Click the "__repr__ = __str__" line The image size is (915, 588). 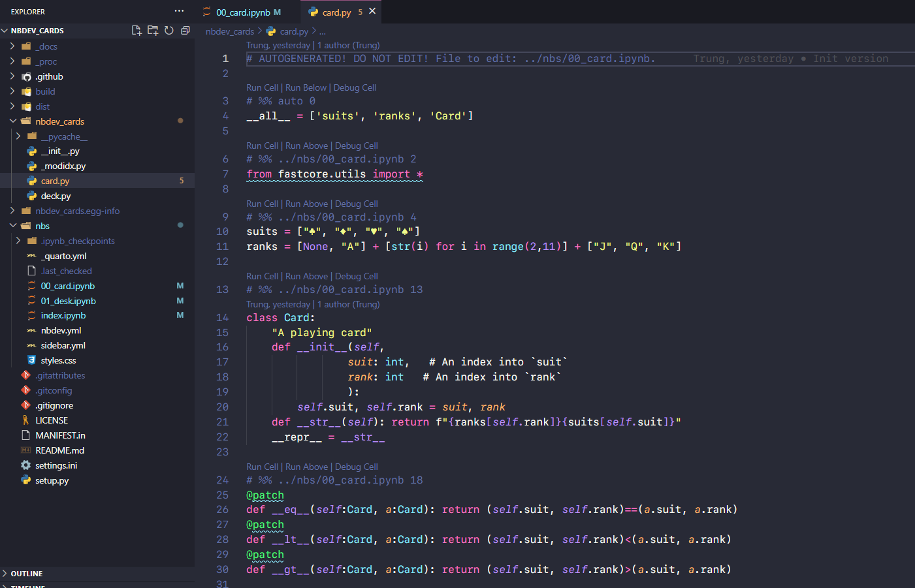[x=329, y=437]
